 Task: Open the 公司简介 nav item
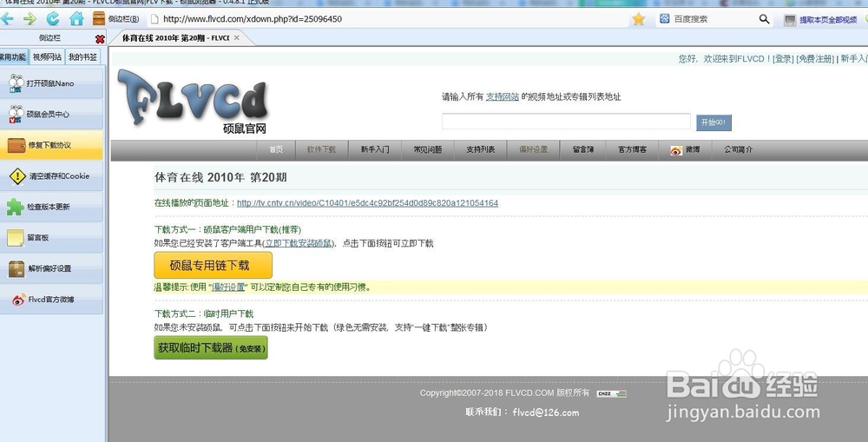coord(739,149)
